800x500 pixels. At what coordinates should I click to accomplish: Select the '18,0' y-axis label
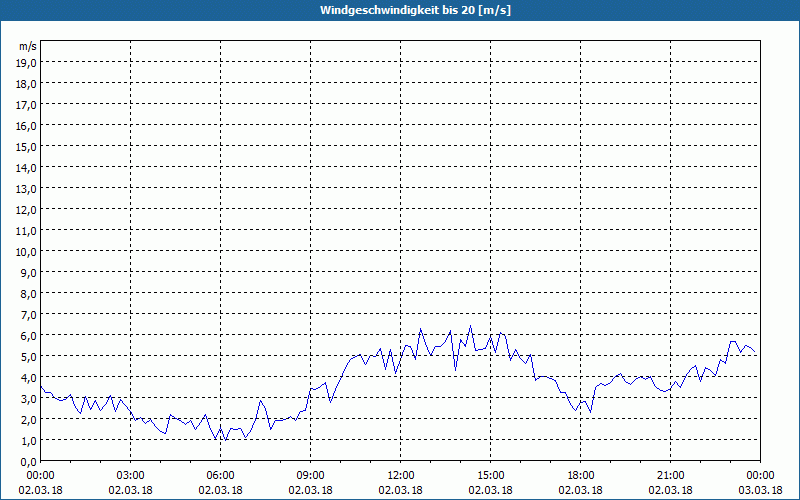pos(27,84)
